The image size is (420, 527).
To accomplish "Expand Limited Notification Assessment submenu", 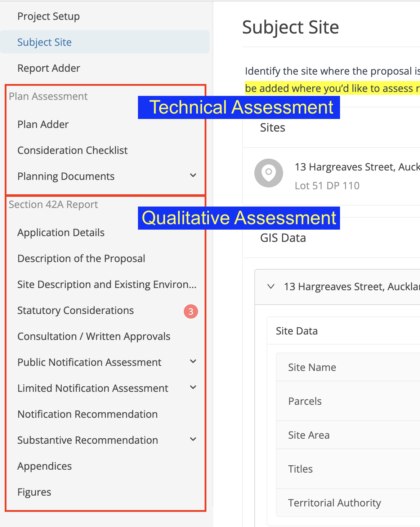I will 193,387.
